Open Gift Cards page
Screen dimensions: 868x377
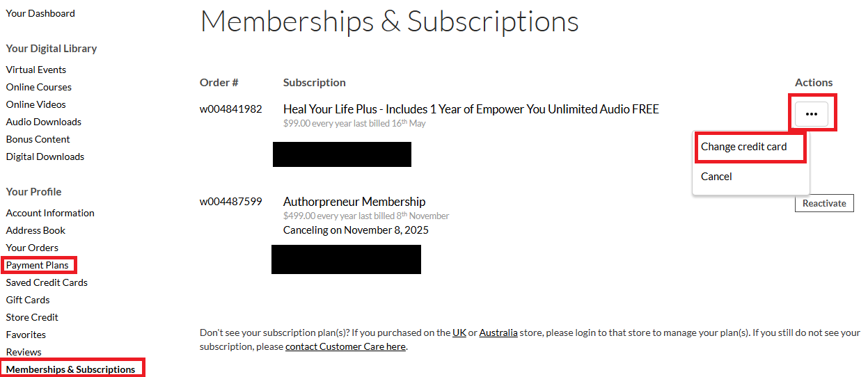tap(28, 300)
